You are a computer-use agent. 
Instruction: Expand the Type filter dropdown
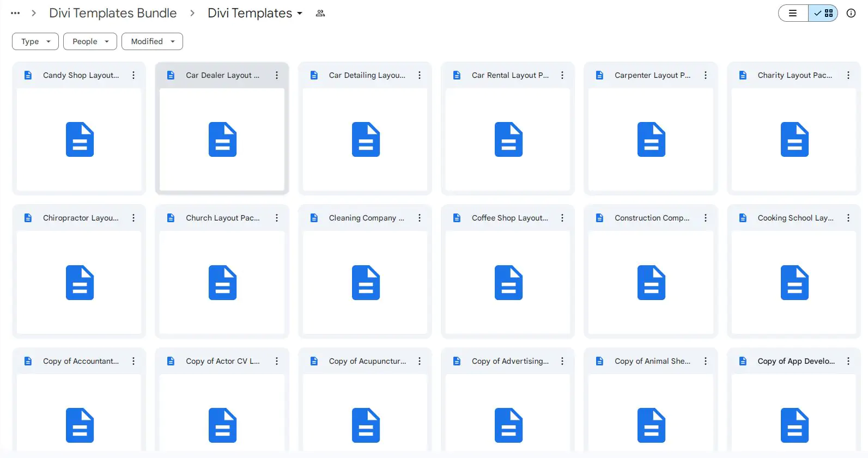click(35, 41)
